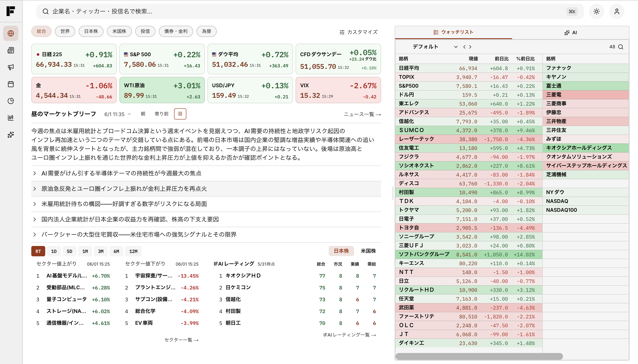Open the WTI原油 card
The image size is (638, 364).
tap(162, 90)
